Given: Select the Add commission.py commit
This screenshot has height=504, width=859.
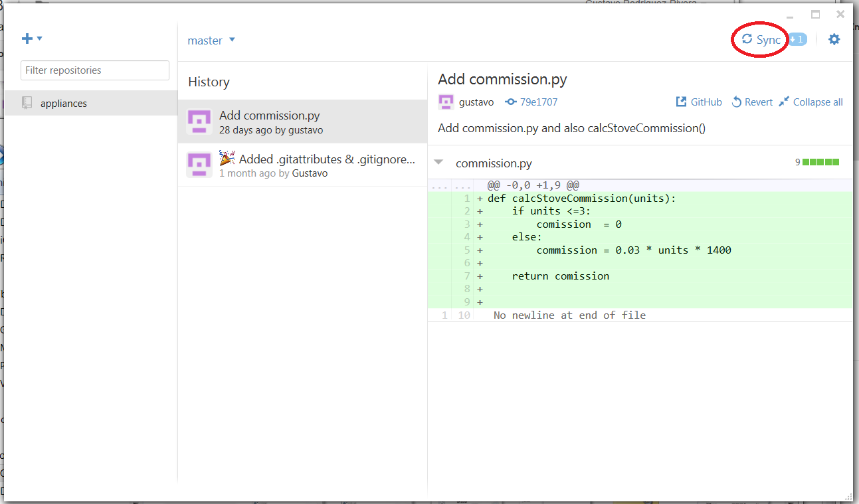Looking at the screenshot, I should coord(302,122).
